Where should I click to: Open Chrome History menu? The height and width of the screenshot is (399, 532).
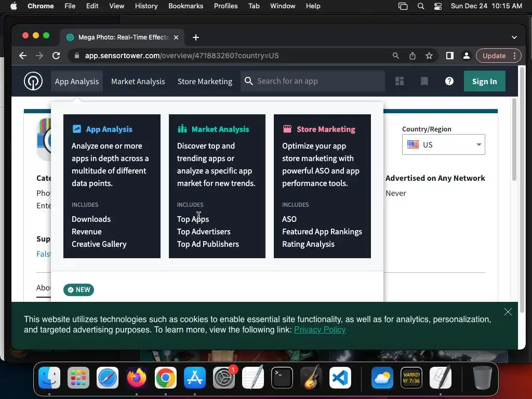[146, 6]
